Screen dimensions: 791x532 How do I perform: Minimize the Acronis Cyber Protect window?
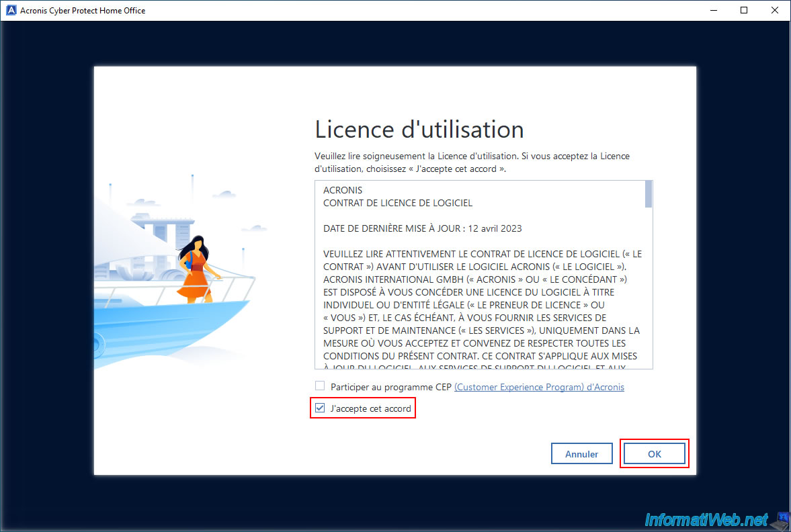point(713,10)
